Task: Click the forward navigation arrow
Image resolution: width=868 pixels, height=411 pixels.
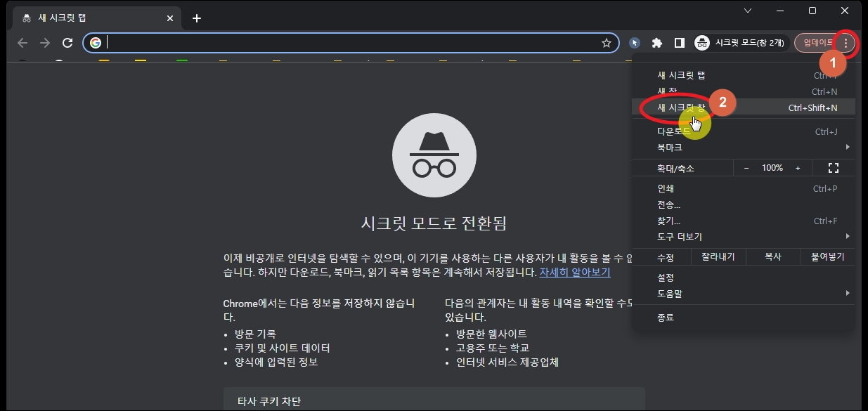Action: 45,43
